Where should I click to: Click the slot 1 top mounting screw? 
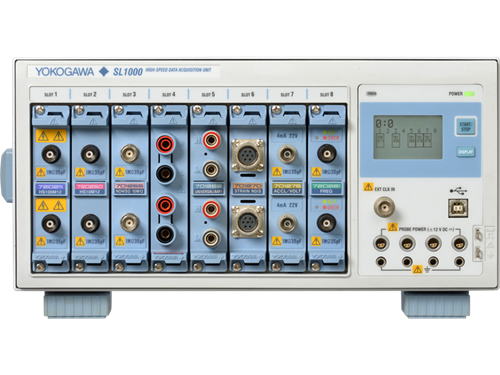coord(40,110)
